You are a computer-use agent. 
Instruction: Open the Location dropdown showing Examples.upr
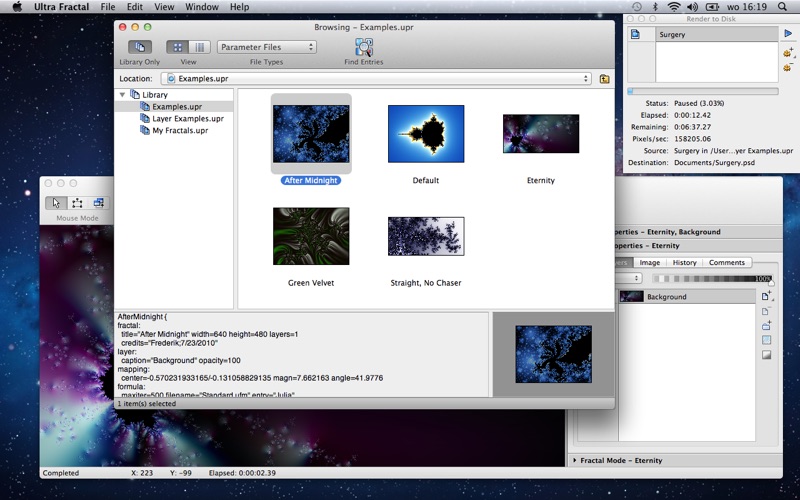(376, 79)
